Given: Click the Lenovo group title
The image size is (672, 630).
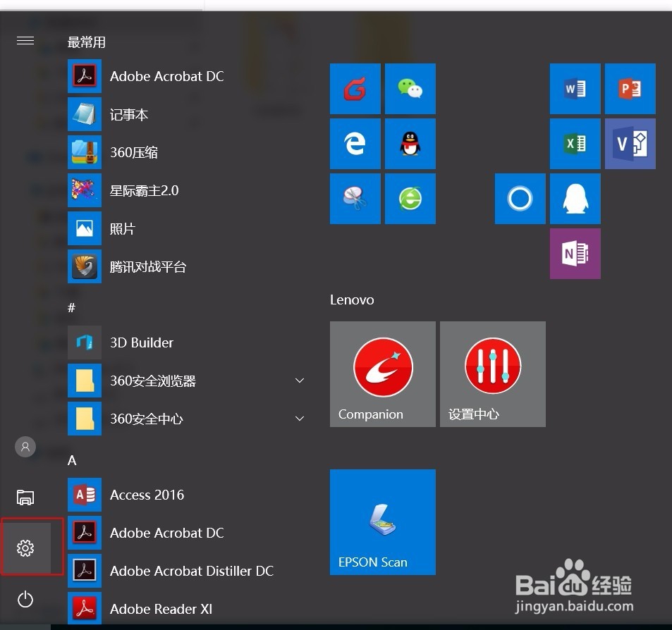Looking at the screenshot, I should coord(352,299).
